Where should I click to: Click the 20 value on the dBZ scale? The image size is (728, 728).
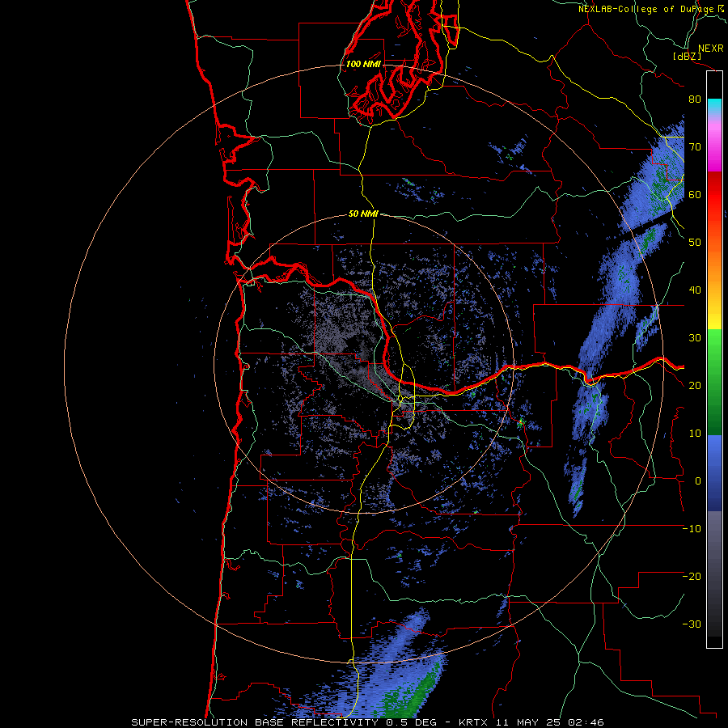tap(695, 386)
